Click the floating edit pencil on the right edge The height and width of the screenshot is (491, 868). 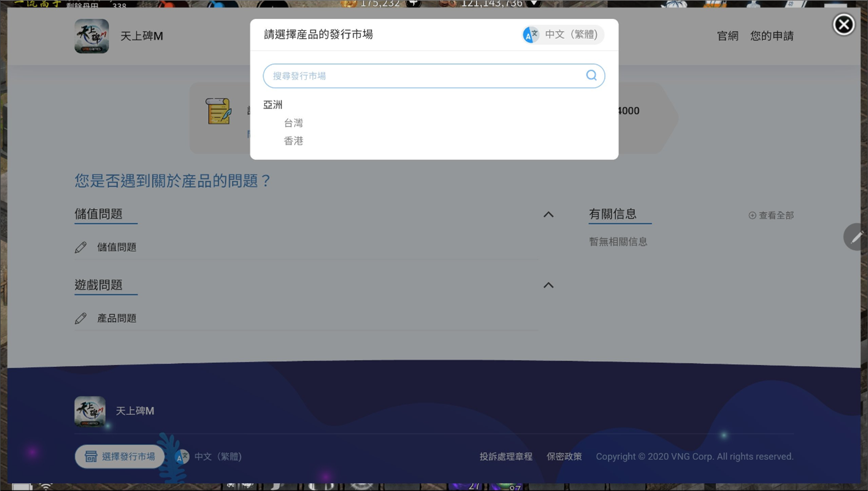click(856, 237)
